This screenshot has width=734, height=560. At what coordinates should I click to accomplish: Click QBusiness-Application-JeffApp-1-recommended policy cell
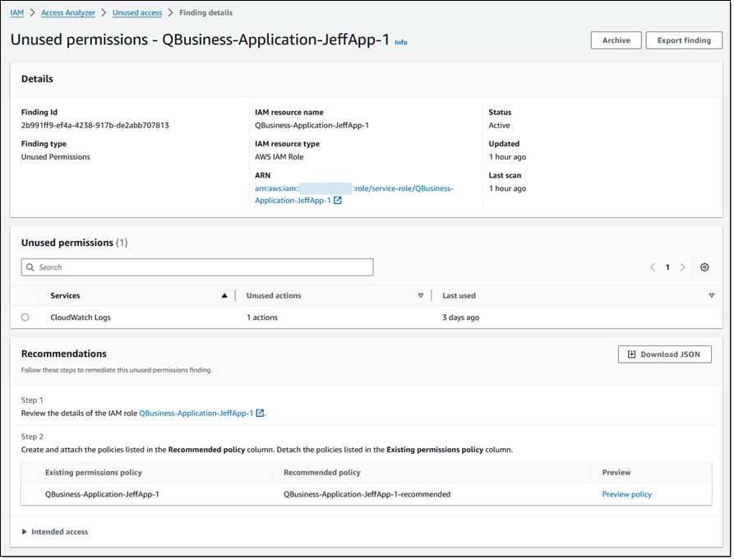point(367,494)
